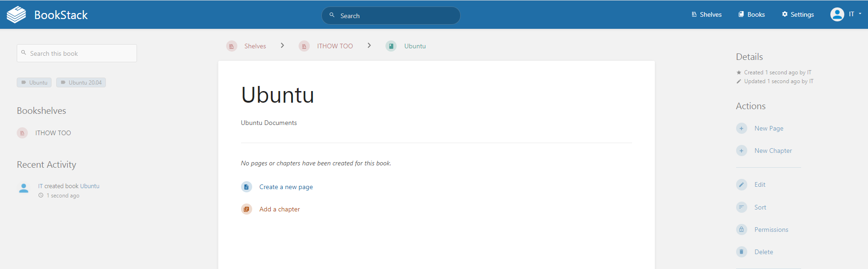Viewport: 868px width, 269px height.
Task: Select Sort in Actions list
Action: (x=760, y=207)
